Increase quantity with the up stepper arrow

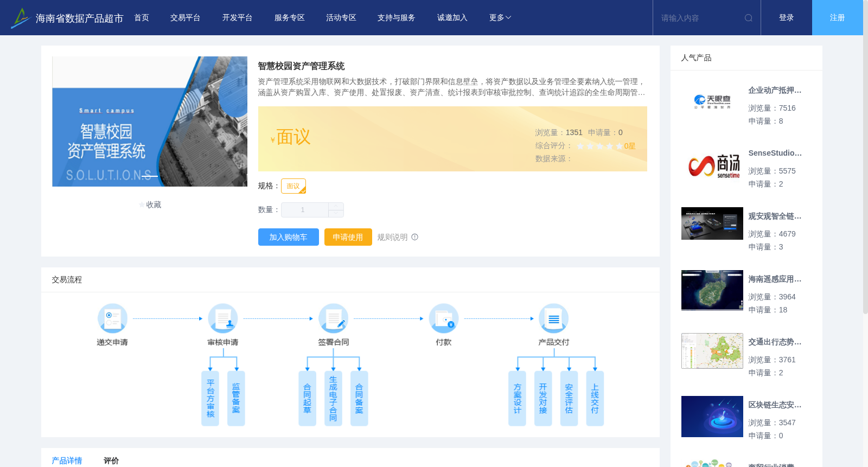(x=336, y=206)
